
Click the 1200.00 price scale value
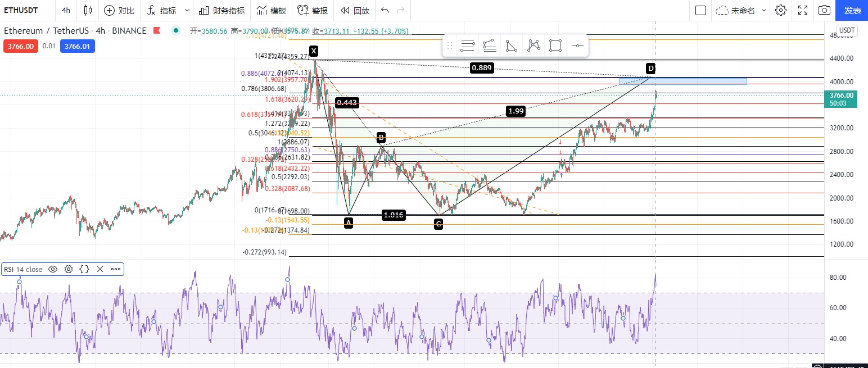[x=842, y=244]
